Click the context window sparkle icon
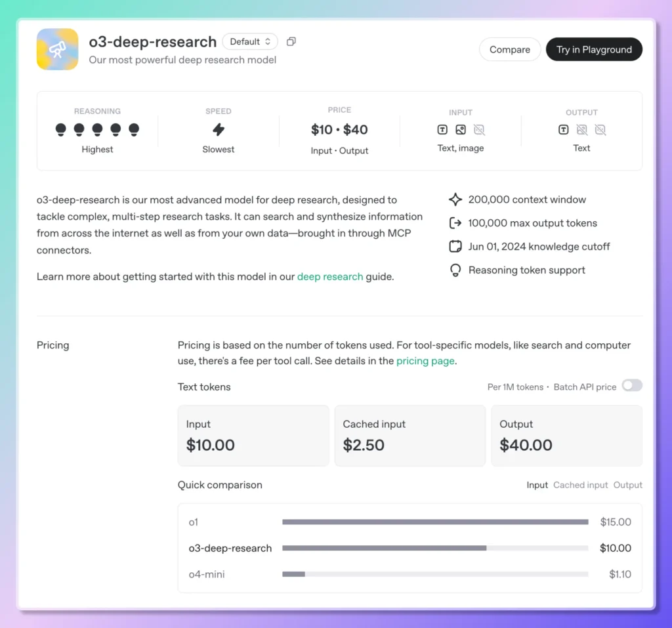 coord(455,199)
